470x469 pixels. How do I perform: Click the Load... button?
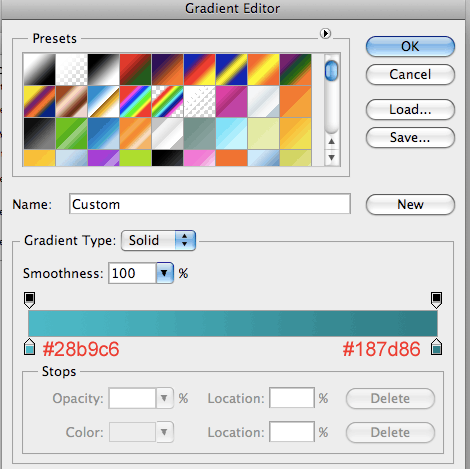(x=410, y=109)
